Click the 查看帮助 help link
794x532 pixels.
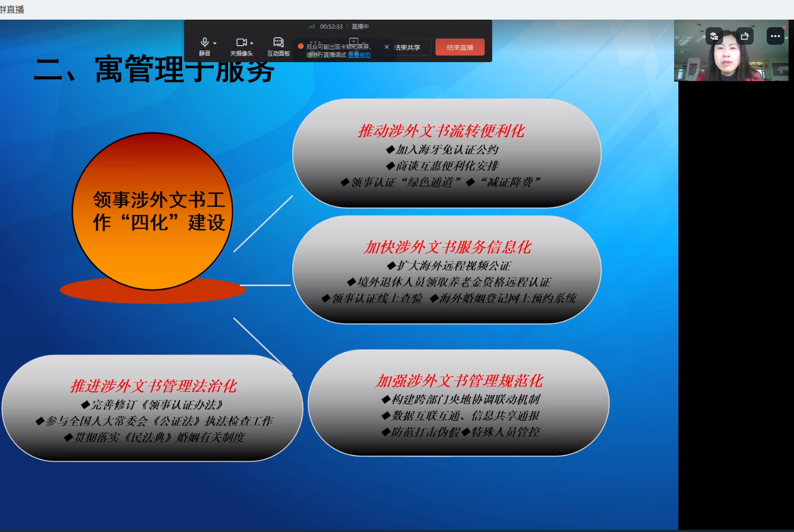[359, 55]
